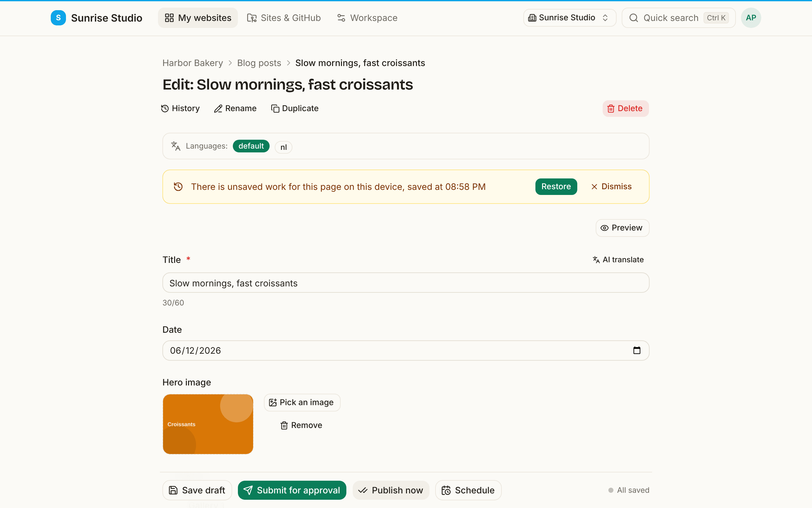The height and width of the screenshot is (508, 812).
Task: Open the Sunrise Studio workspace switcher
Action: [x=569, y=18]
